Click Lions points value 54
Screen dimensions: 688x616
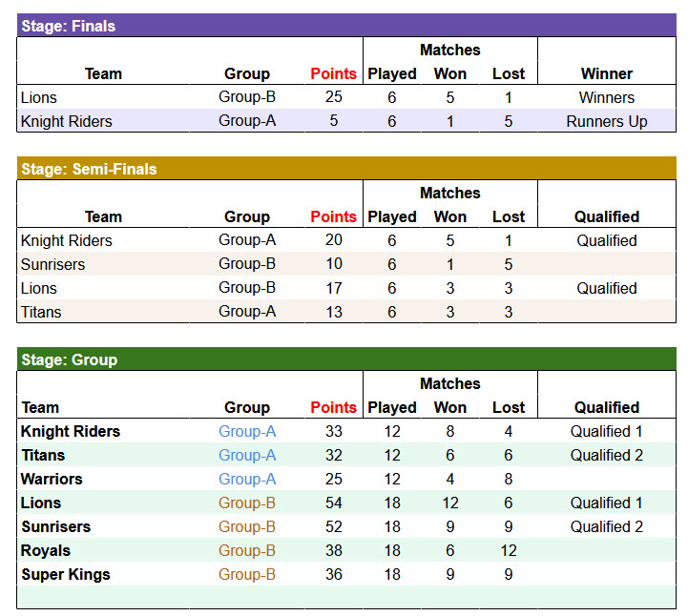pyautogui.click(x=333, y=503)
